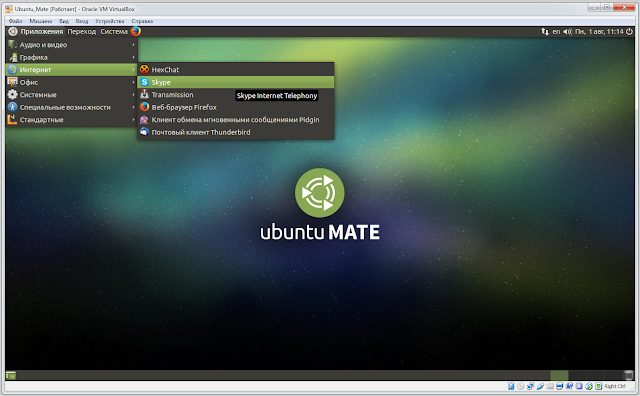640x396 pixels.
Task: Click VirtualBox display monitor indicator
Action: (x=560, y=386)
